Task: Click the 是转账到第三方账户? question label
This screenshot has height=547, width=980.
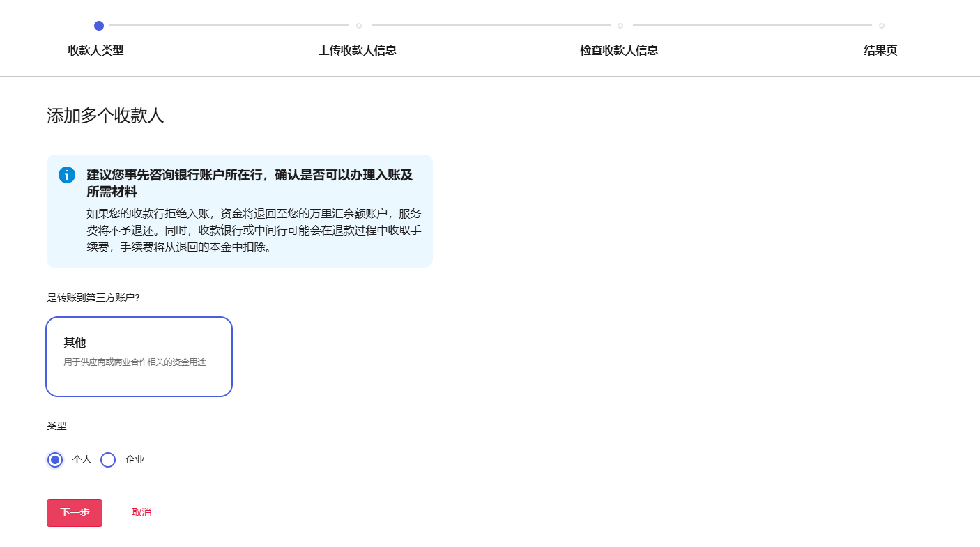Action: (x=93, y=298)
